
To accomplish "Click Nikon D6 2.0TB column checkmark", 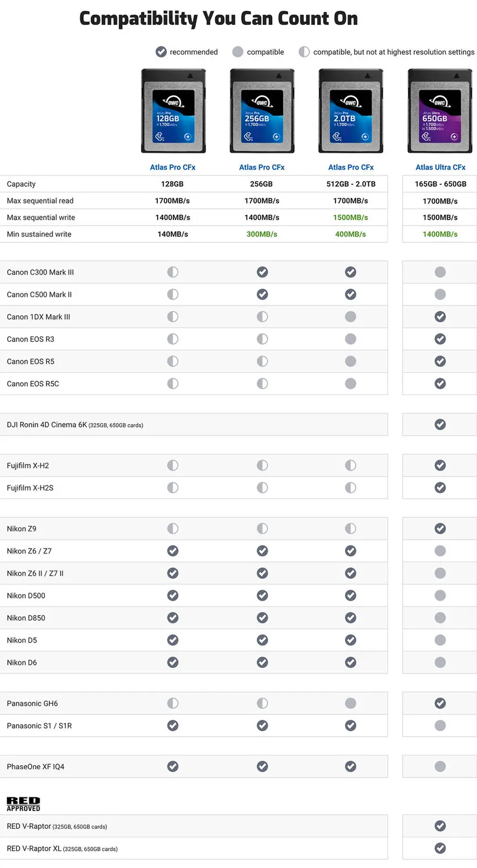I will (351, 662).
